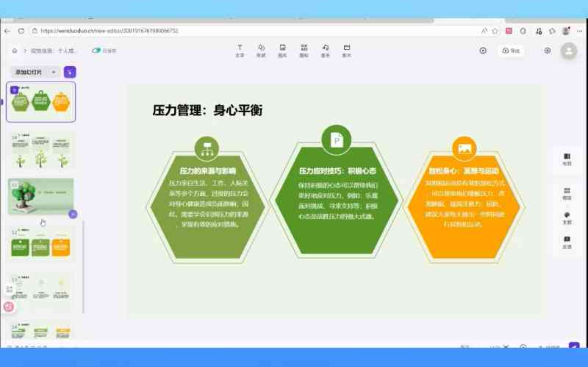Select the Text (文字) insert tool
The width and height of the screenshot is (588, 367).
(x=240, y=51)
